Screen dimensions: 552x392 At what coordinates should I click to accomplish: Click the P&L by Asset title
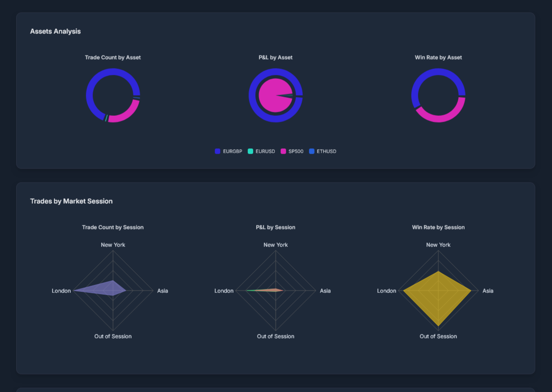[275, 57]
